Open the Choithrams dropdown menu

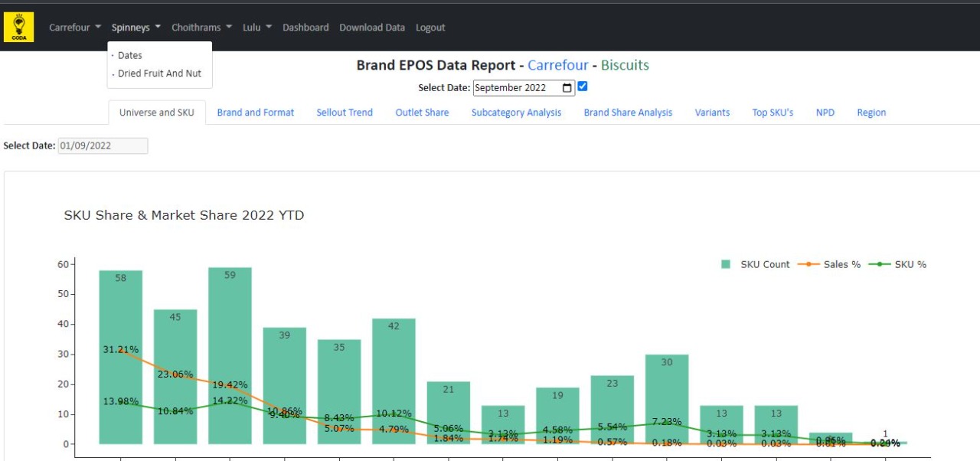[x=201, y=28]
